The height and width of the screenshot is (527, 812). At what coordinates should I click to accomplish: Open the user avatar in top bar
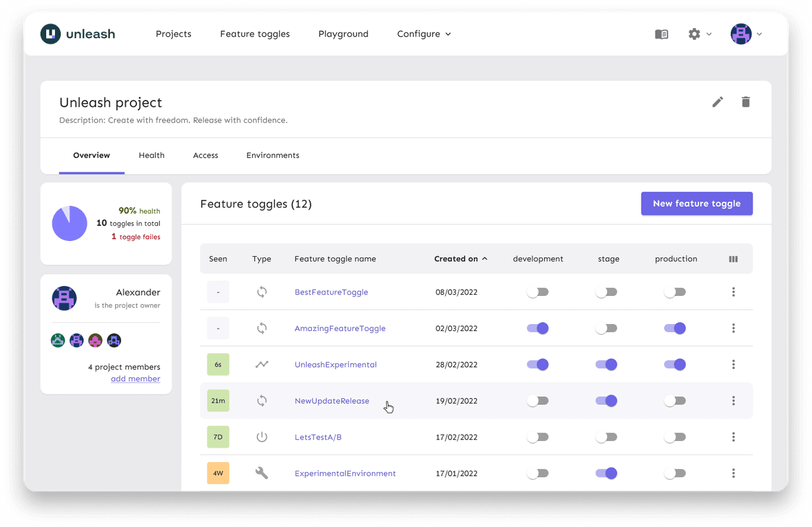point(741,34)
